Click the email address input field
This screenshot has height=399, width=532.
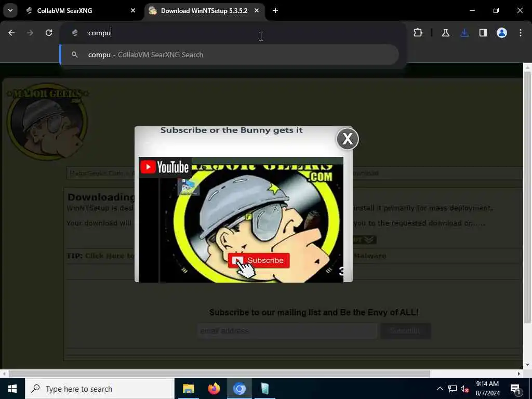[x=287, y=331]
